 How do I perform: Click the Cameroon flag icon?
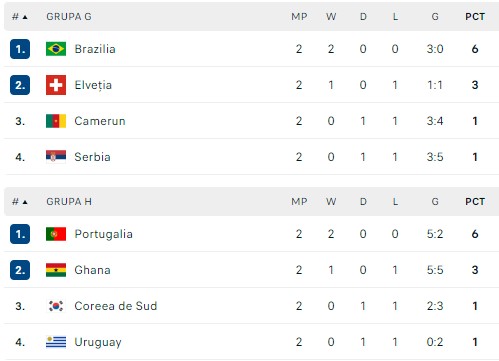[56, 121]
